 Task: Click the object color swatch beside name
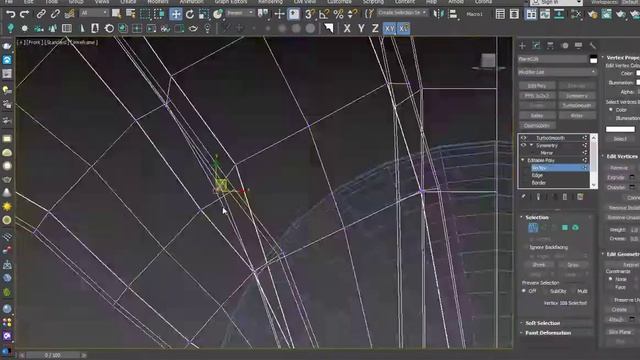point(593,60)
